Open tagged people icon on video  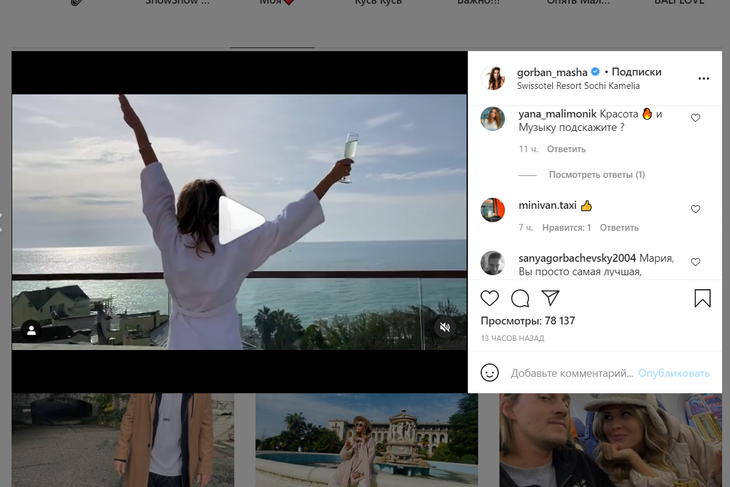point(31,329)
